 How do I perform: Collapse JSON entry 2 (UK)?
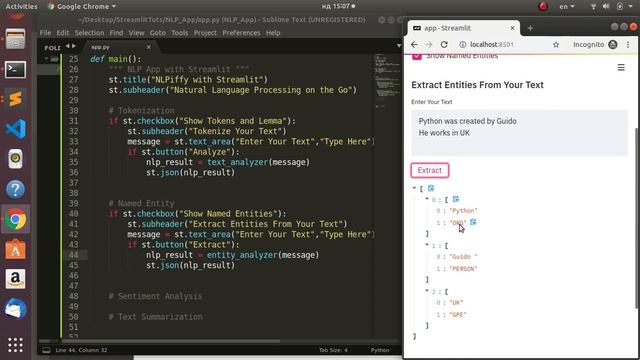tap(427, 291)
